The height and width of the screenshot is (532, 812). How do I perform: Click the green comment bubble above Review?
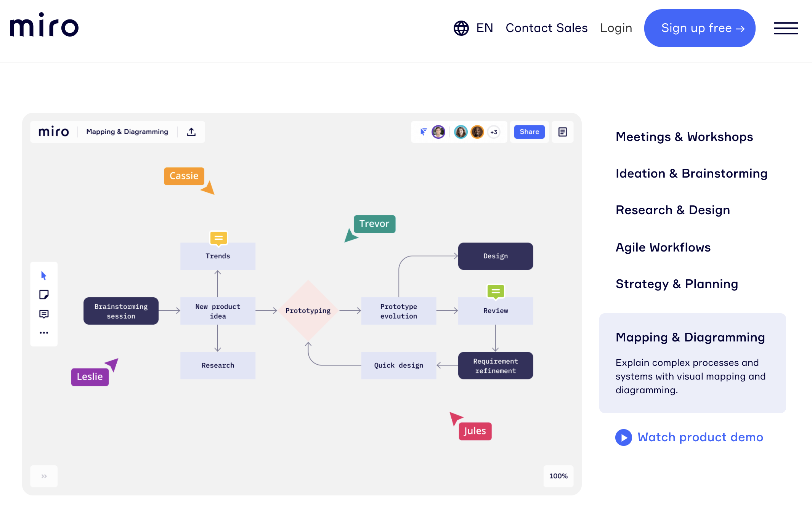(496, 292)
